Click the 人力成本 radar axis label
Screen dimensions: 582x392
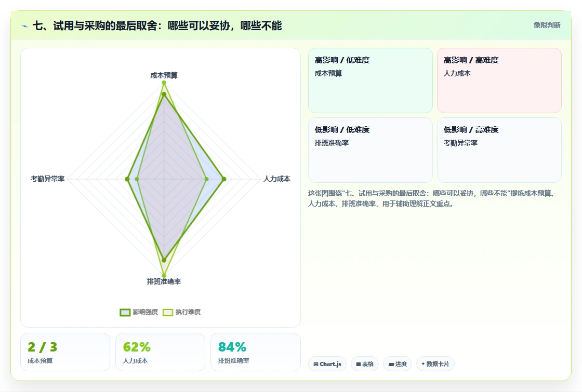(x=277, y=179)
